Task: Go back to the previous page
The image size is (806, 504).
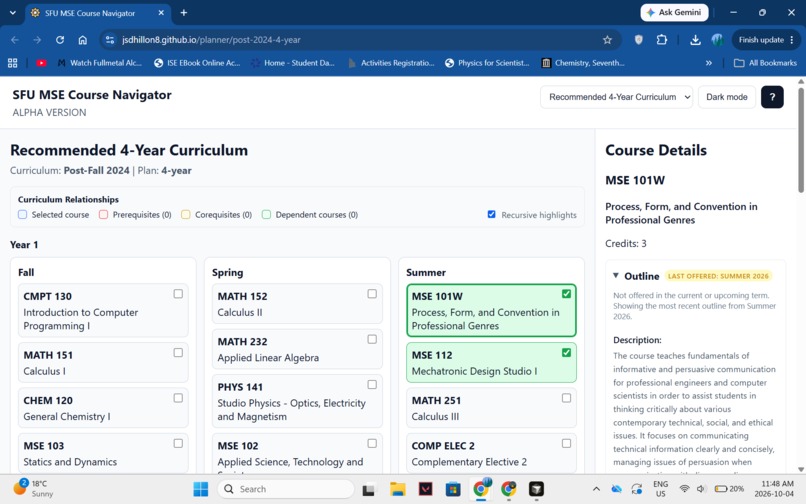Action: point(14,40)
